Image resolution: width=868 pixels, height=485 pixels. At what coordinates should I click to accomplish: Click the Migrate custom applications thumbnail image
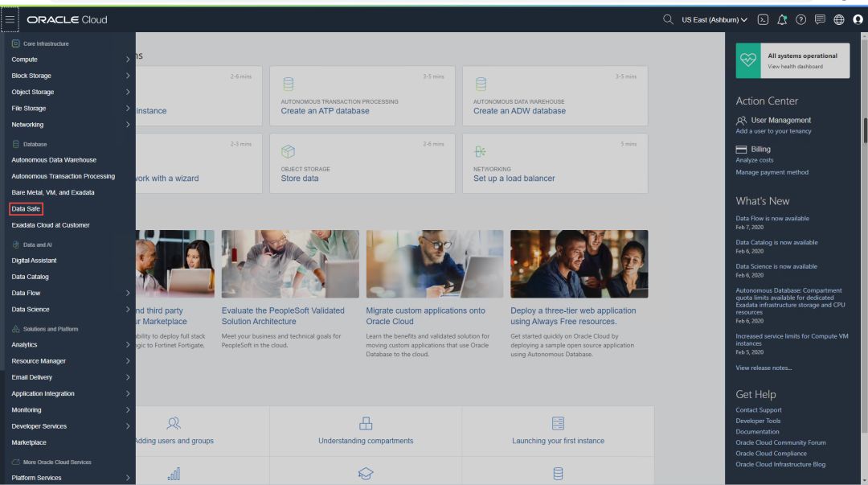point(435,264)
